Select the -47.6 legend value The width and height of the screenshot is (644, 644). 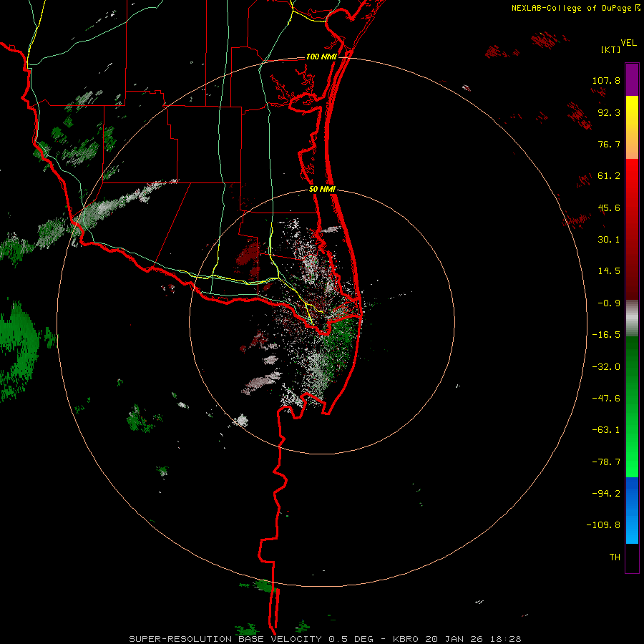pos(606,399)
